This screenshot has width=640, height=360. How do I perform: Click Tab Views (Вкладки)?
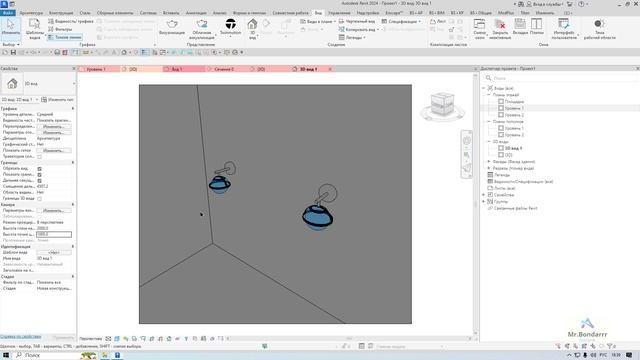(x=520, y=27)
